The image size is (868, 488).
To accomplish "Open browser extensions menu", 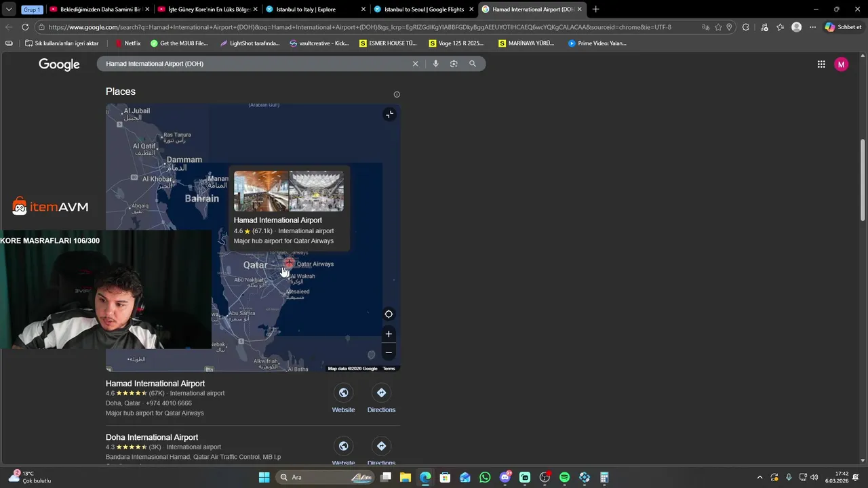I will [746, 27].
